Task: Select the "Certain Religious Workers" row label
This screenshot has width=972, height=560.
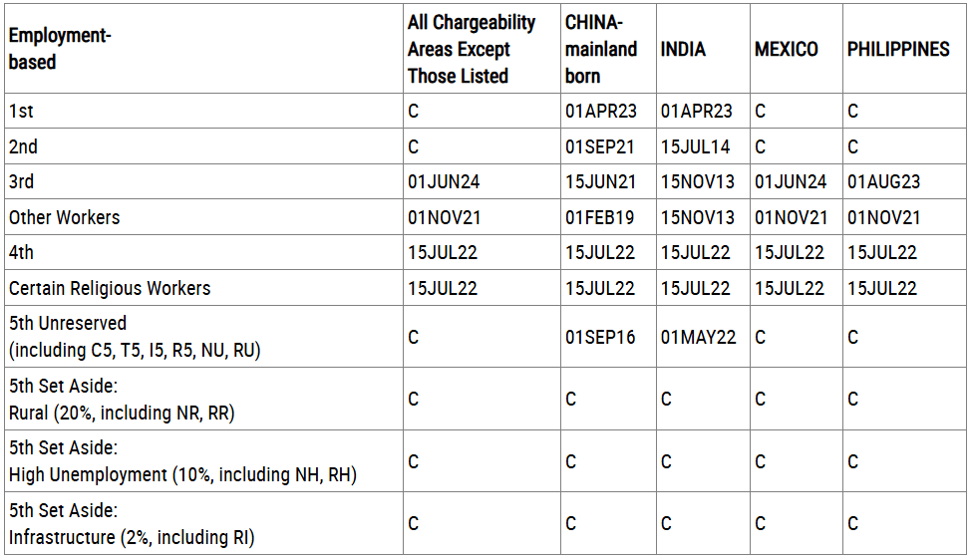Action: pos(110,288)
